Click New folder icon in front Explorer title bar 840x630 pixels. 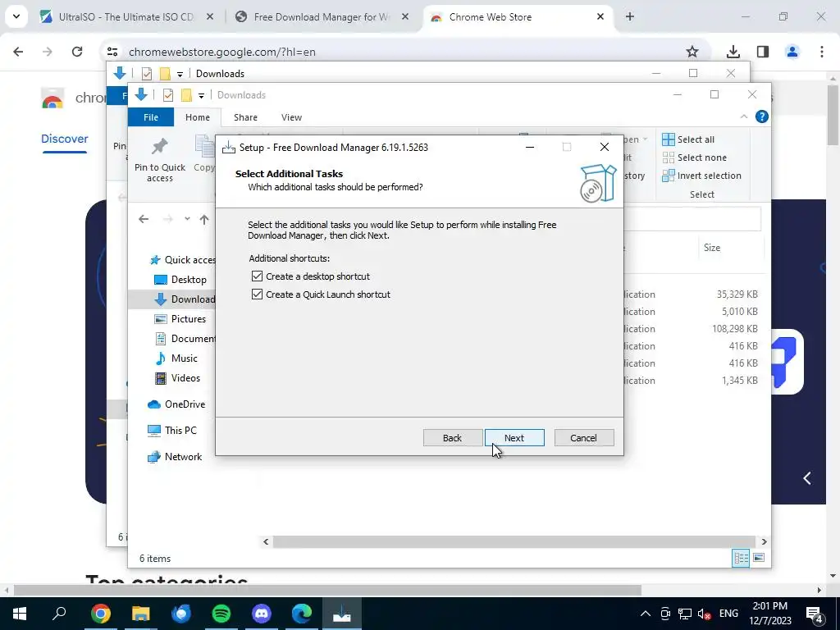[x=186, y=95]
